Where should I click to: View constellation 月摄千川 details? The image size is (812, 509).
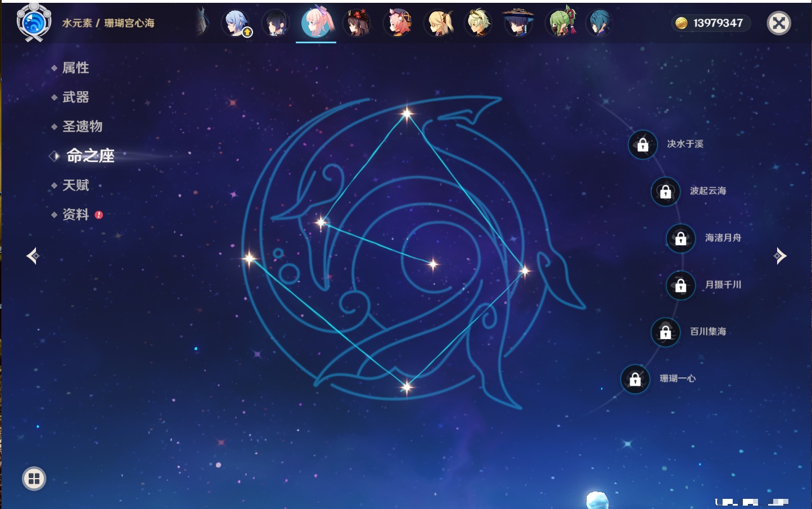pos(723,285)
